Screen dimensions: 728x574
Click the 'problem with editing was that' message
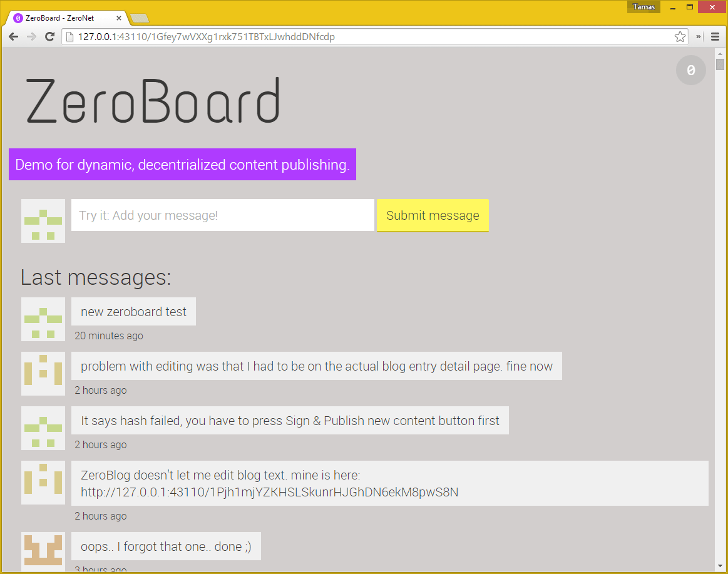pos(317,366)
